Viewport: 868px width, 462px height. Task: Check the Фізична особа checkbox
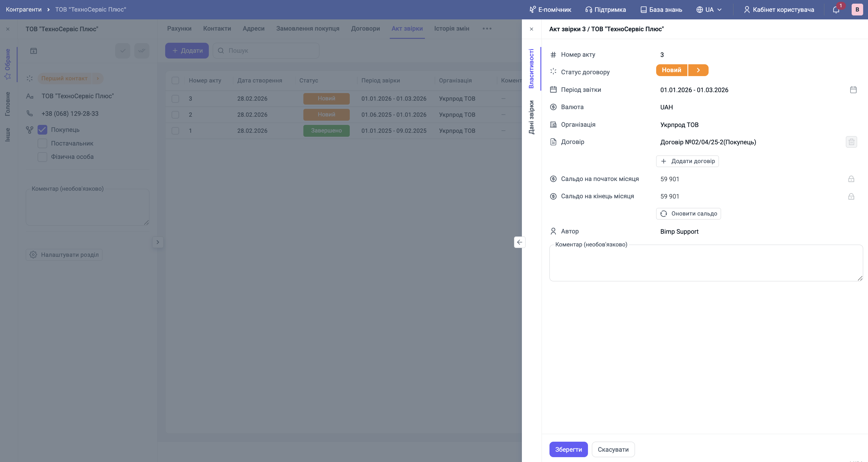[x=42, y=157]
